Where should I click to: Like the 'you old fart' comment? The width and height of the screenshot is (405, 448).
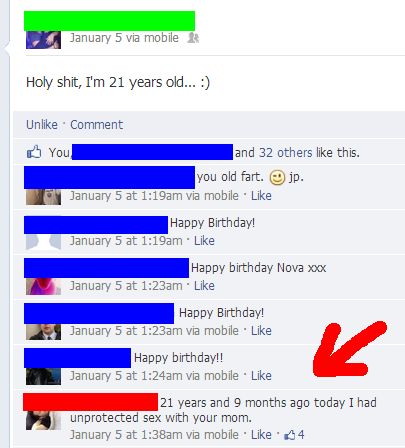pos(261,196)
